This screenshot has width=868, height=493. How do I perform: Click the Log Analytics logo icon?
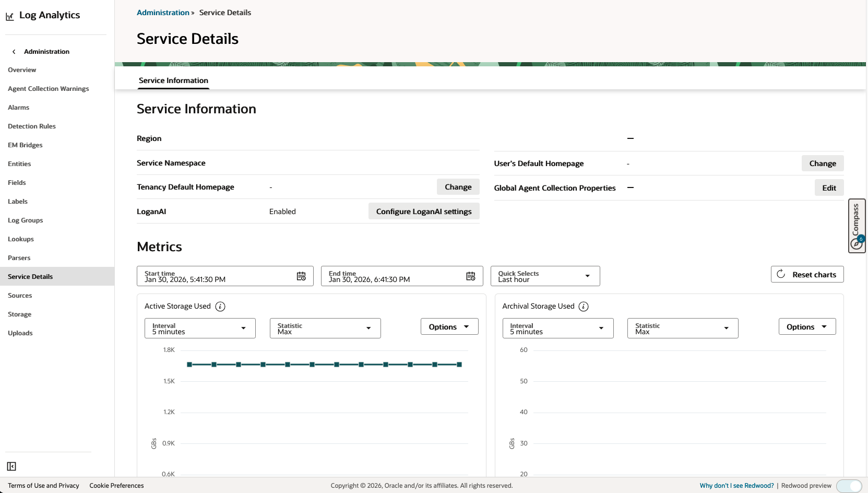tap(9, 16)
